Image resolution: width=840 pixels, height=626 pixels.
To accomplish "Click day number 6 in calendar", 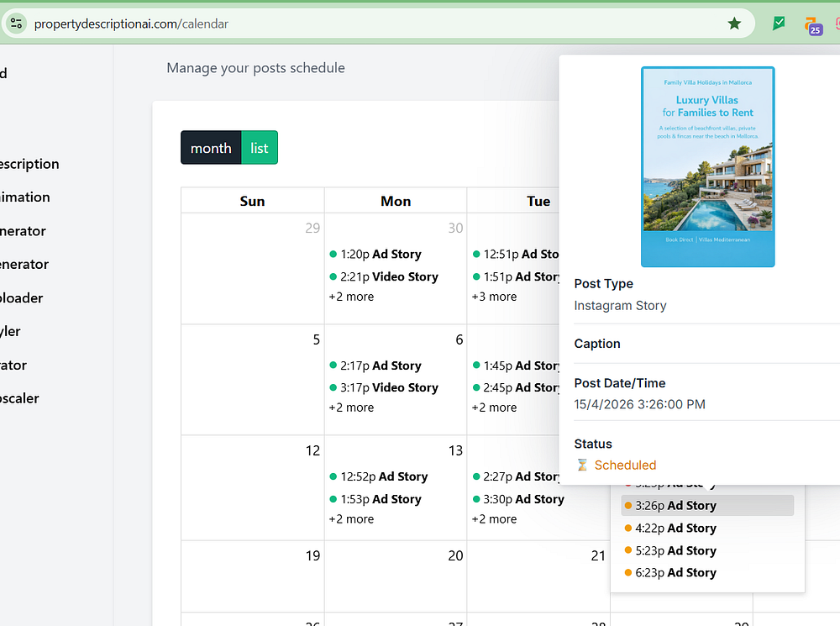I will click(x=459, y=339).
